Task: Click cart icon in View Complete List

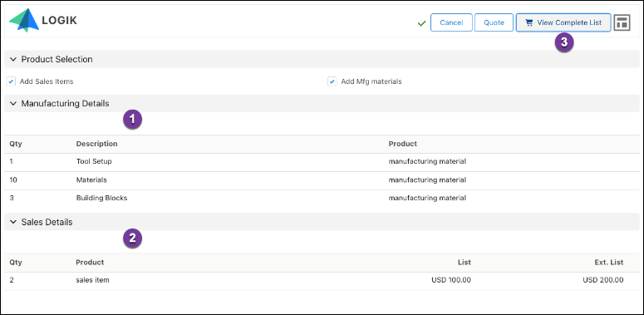Action: tap(529, 22)
